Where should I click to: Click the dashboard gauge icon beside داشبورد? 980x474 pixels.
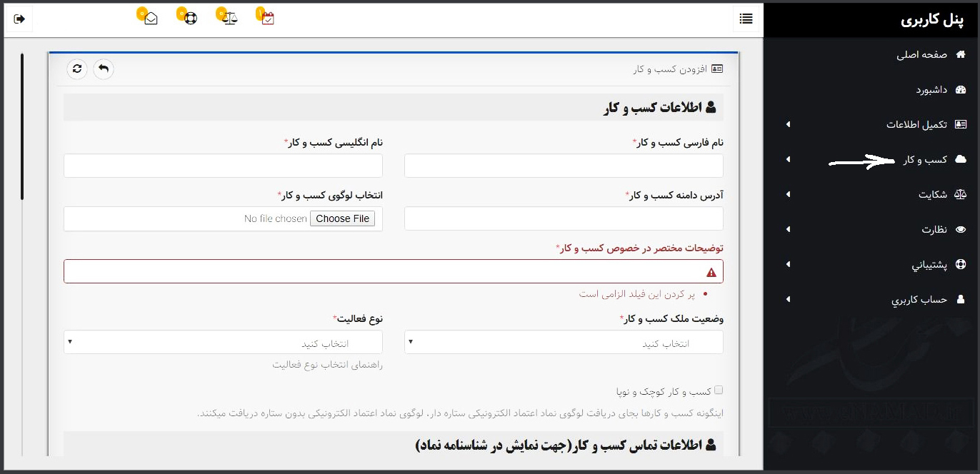(960, 89)
